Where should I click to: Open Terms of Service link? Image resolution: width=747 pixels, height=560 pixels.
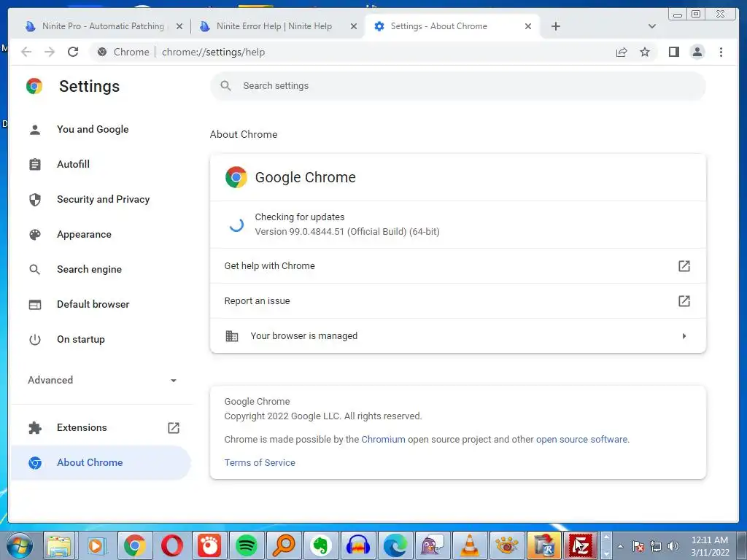point(260,462)
